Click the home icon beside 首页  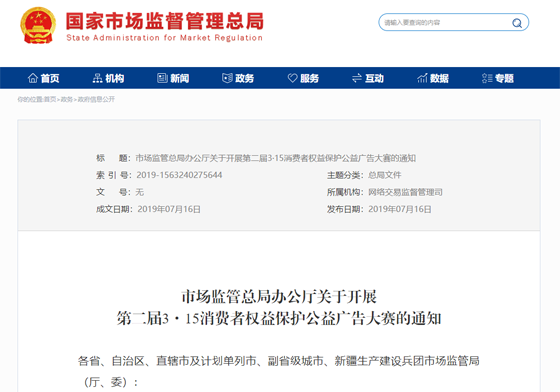(x=33, y=78)
